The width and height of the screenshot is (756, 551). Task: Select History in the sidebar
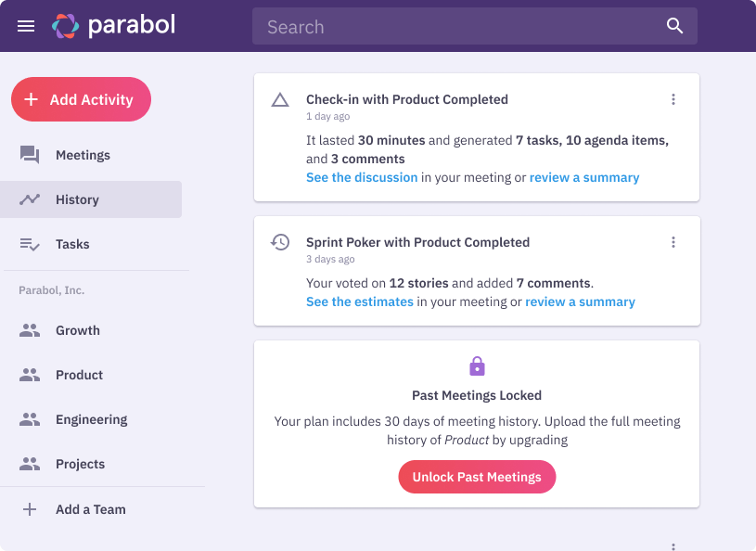point(77,199)
